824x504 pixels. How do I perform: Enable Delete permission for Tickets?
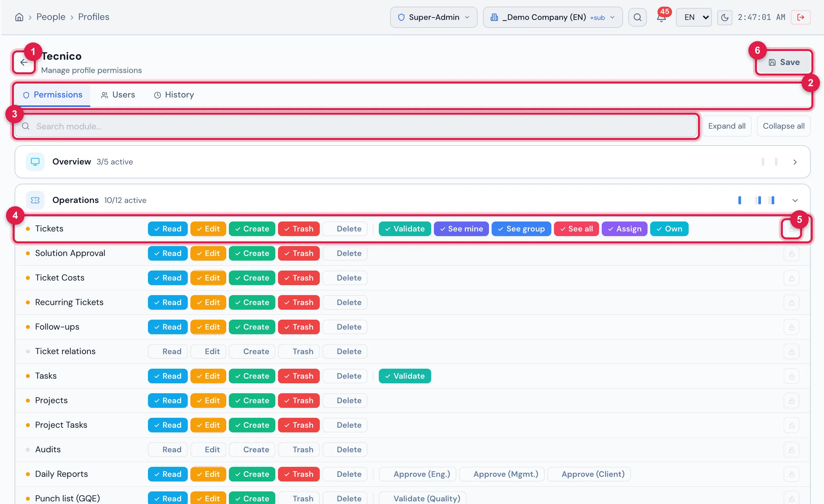(345, 229)
